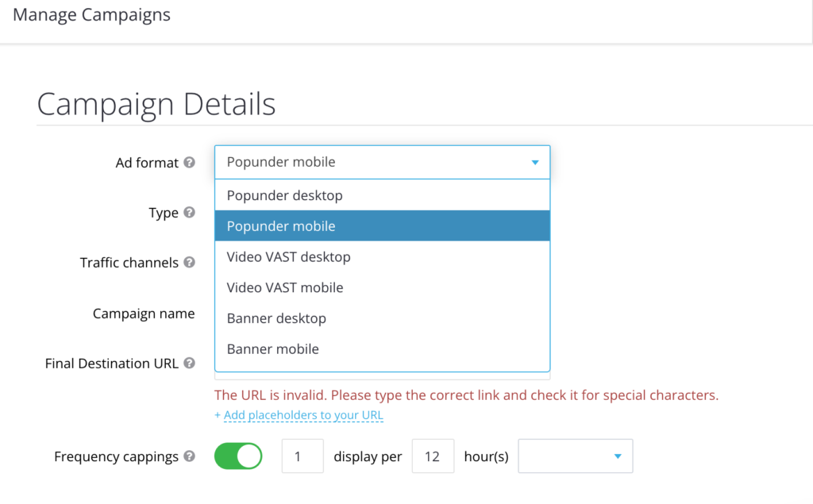This screenshot has width=813, height=504.
Task: Turn off the Frequency cappings switch
Action: (238, 456)
